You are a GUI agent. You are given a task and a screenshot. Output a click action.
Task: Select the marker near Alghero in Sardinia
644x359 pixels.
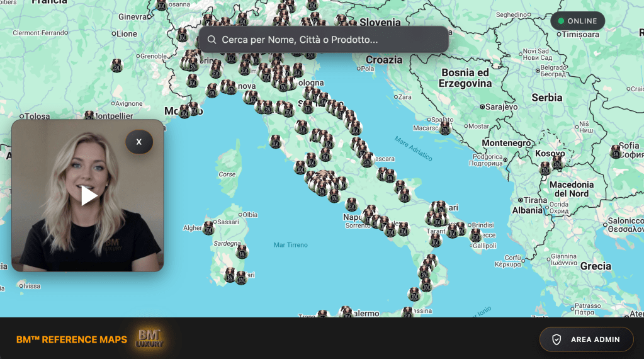[208, 228]
